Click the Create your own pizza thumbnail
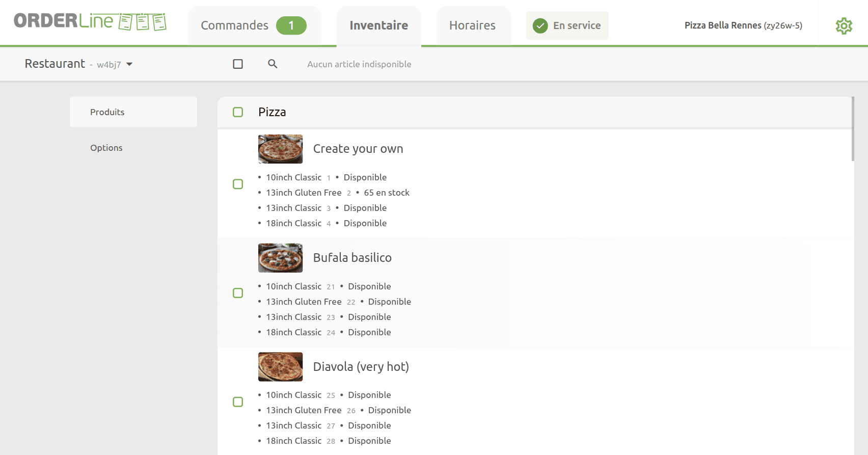The image size is (868, 455). click(280, 149)
